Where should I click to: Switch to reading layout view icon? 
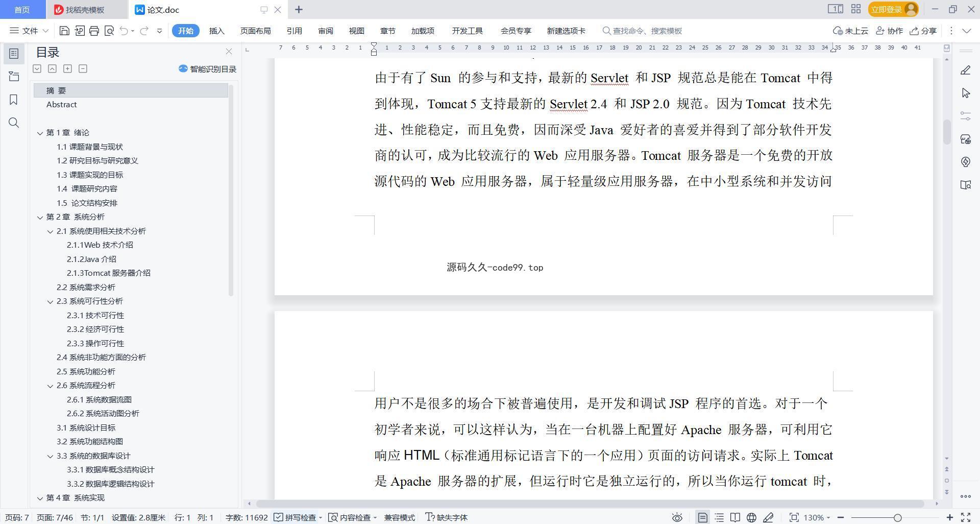[735, 517]
